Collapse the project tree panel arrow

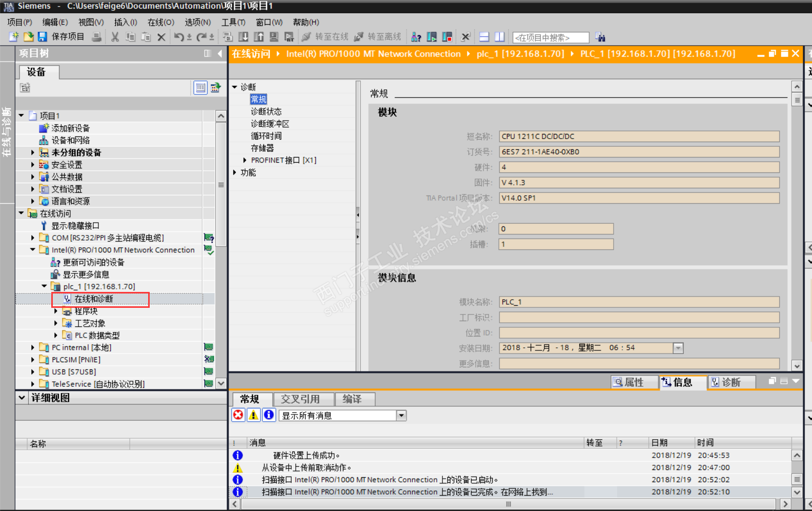pos(220,53)
